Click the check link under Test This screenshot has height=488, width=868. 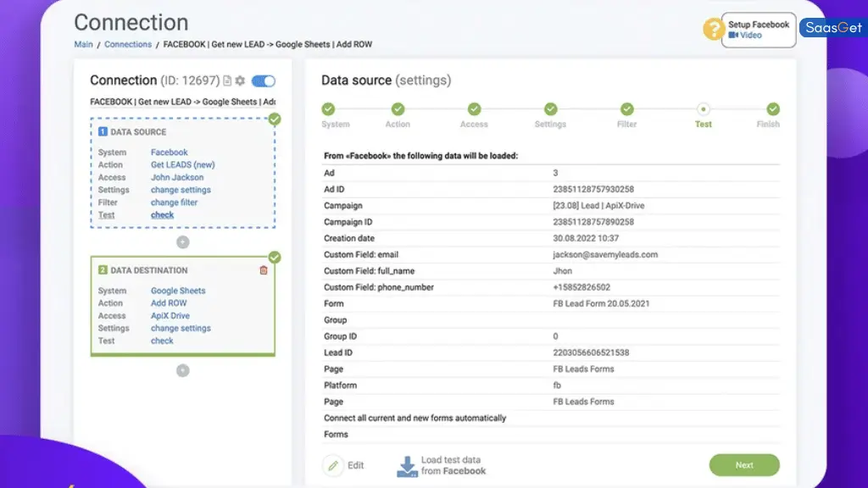tap(162, 214)
